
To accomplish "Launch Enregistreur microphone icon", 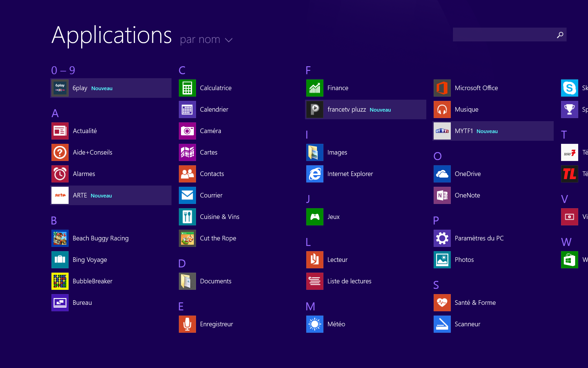I will [187, 324].
